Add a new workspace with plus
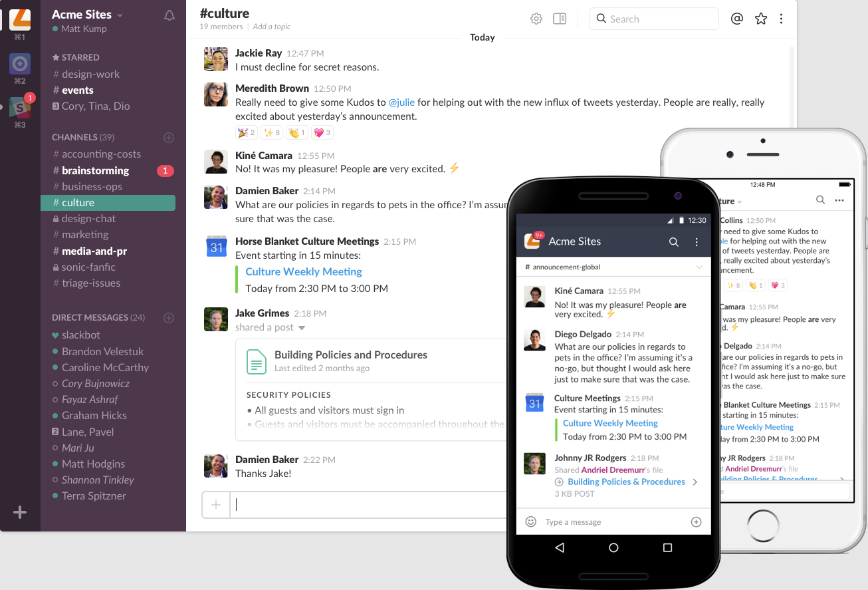The height and width of the screenshot is (590, 868). pyautogui.click(x=20, y=512)
